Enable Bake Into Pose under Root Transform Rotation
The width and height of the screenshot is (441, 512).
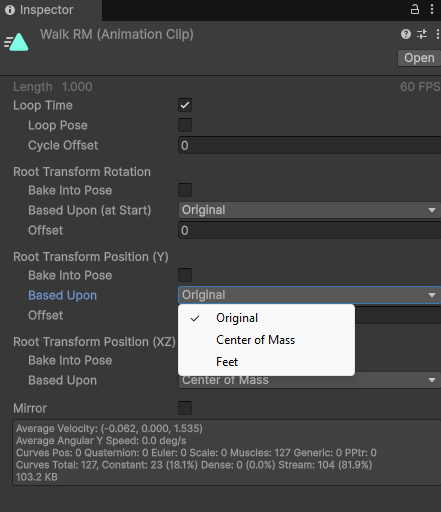pyautogui.click(x=185, y=190)
